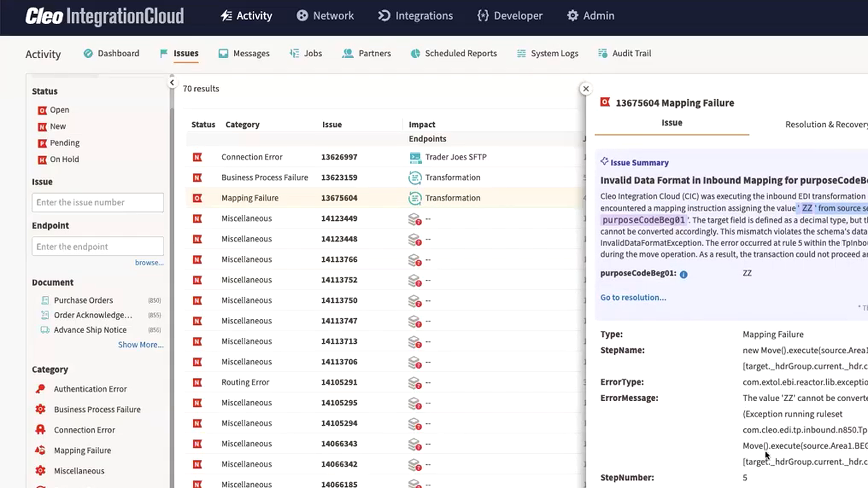Viewport: 868px width, 488px height.
Task: Open the Partners tab
Action: (x=366, y=53)
